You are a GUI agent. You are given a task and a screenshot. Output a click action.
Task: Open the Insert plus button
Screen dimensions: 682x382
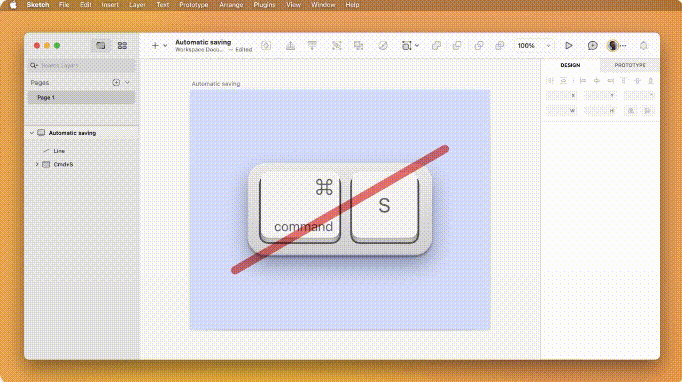pyautogui.click(x=155, y=46)
